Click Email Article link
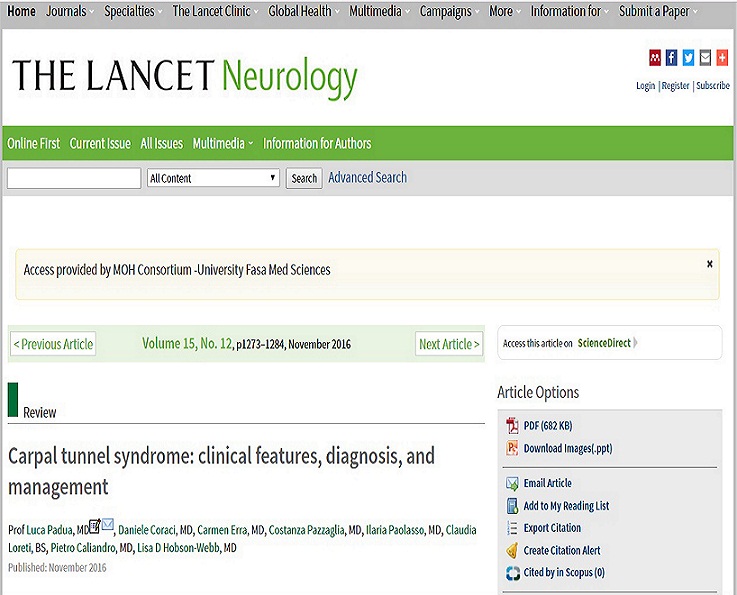 tap(548, 483)
